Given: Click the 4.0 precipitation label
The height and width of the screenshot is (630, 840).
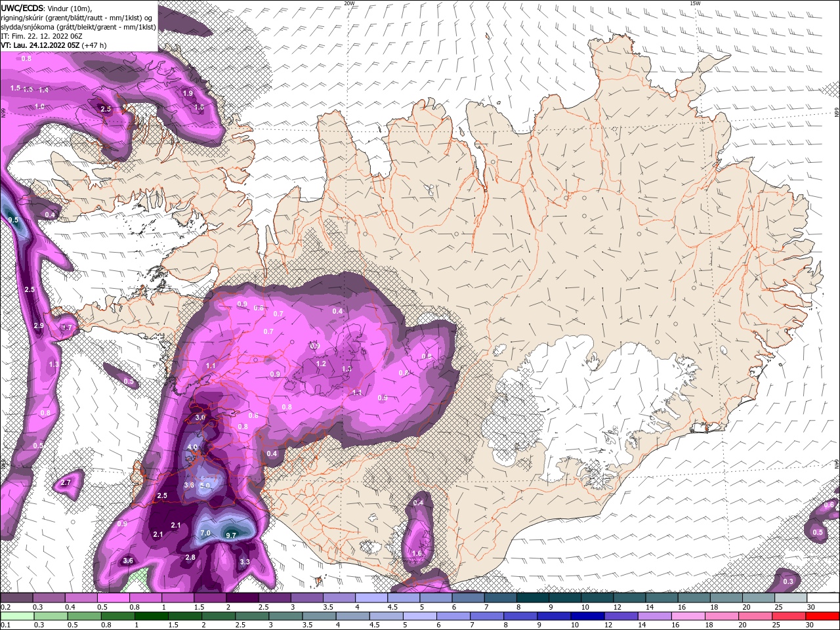Looking at the screenshot, I should click(193, 447).
